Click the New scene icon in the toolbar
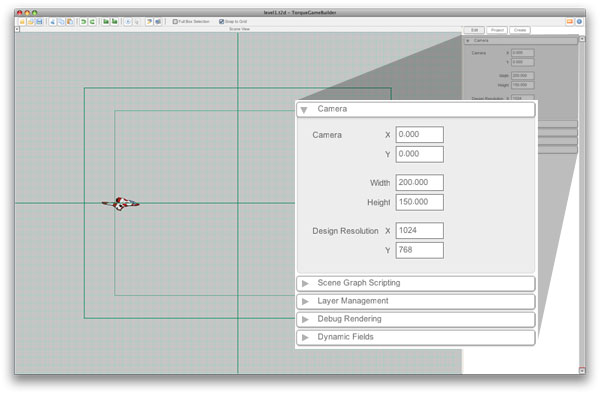 (22, 22)
